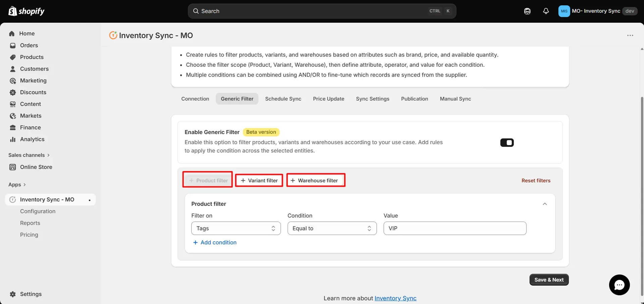Click the Finance bank icon
This screenshot has width=644, height=304.
pos(13,127)
